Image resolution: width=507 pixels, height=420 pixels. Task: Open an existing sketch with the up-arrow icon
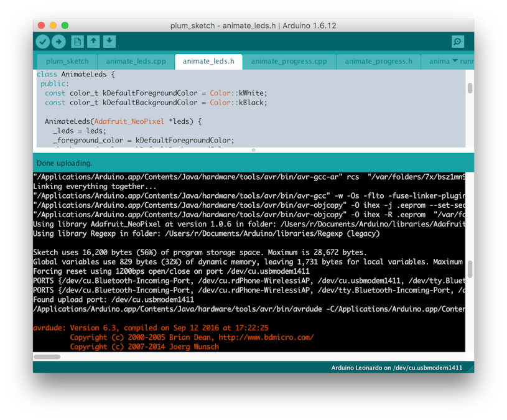pyautogui.click(x=93, y=42)
